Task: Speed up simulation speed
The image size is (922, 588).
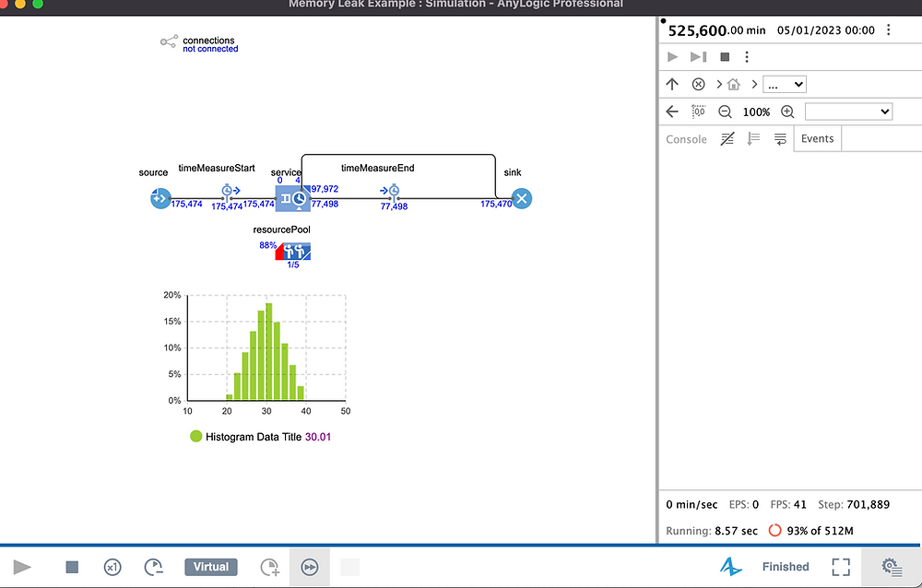Action: pos(270,567)
